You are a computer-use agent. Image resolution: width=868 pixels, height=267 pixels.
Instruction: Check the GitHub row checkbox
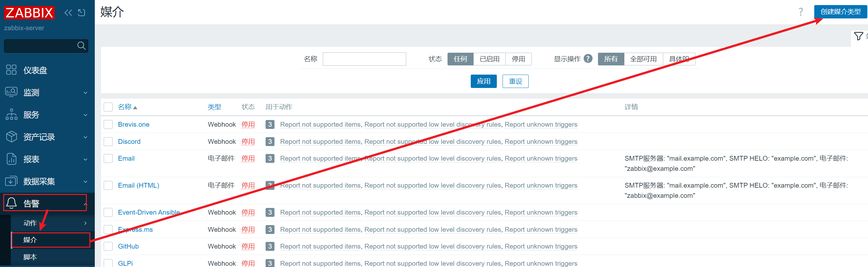click(x=108, y=246)
